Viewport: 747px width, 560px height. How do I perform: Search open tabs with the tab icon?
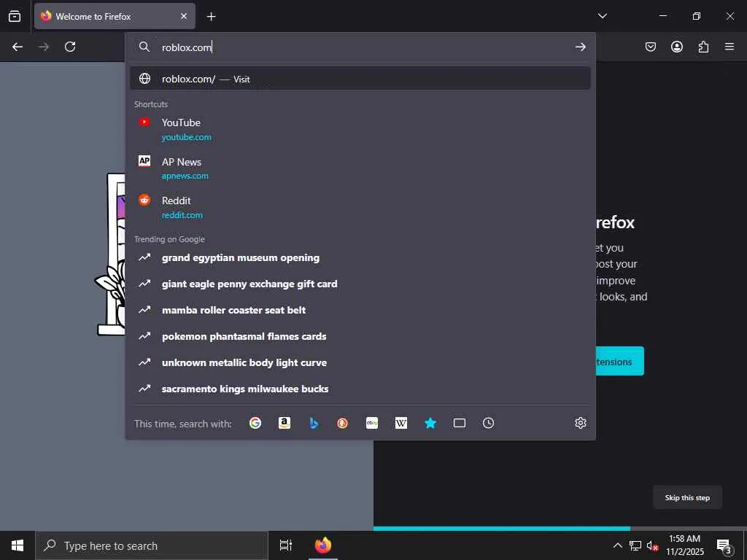tap(460, 423)
